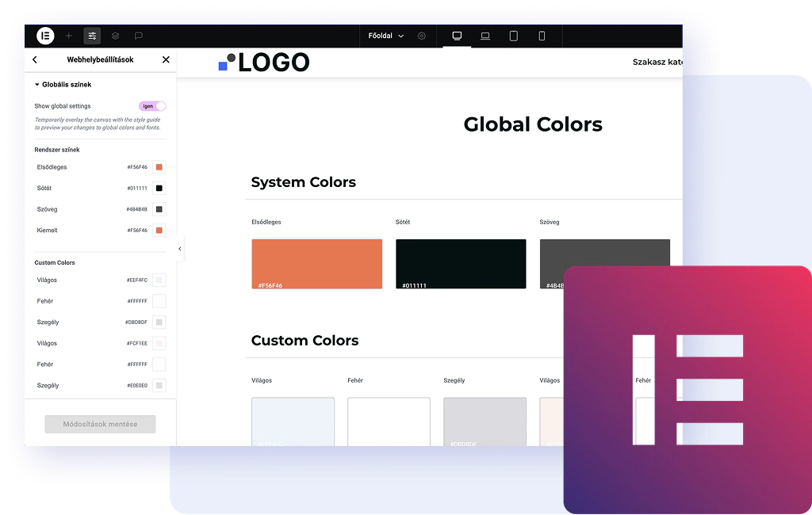
Task: Open the Structure layers icon
Action: point(115,36)
